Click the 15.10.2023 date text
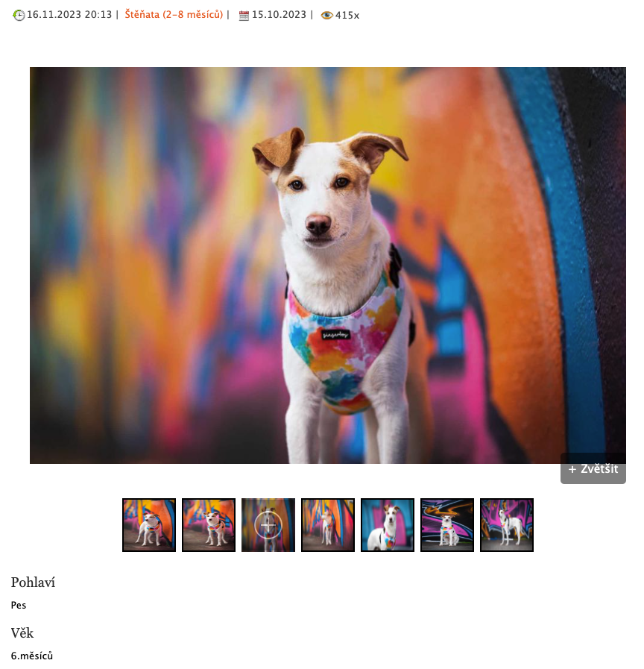Image resolution: width=644 pixels, height=669 pixels. (279, 14)
